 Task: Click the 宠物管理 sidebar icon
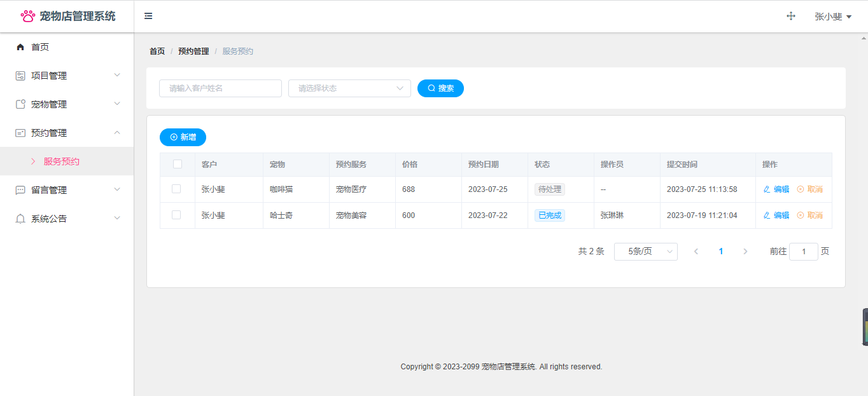tap(20, 104)
